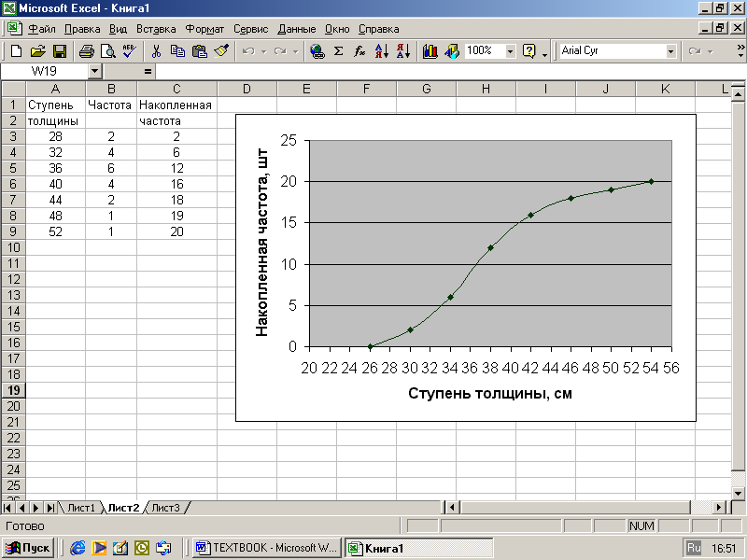Select column A header
The width and height of the screenshot is (747, 560).
(x=56, y=89)
